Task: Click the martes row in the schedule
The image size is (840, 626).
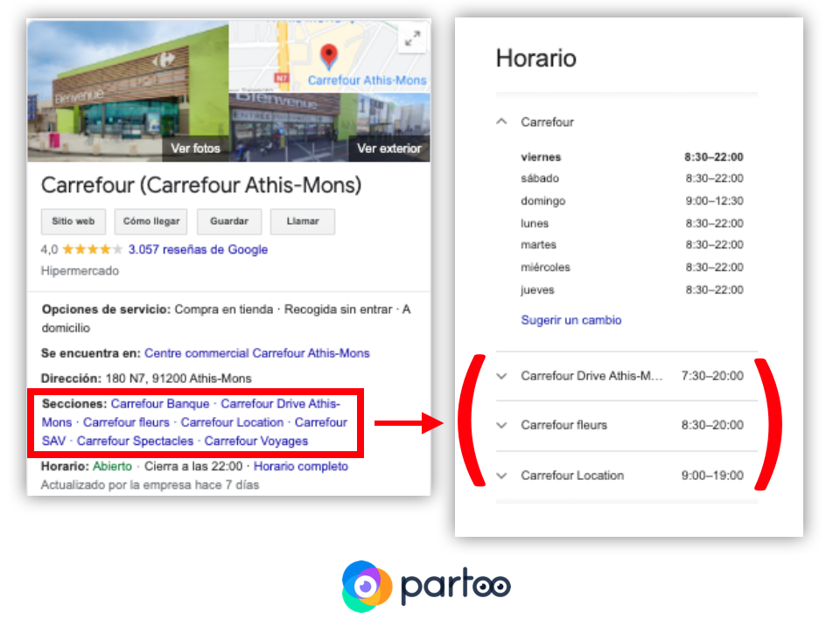Action: pos(632,245)
